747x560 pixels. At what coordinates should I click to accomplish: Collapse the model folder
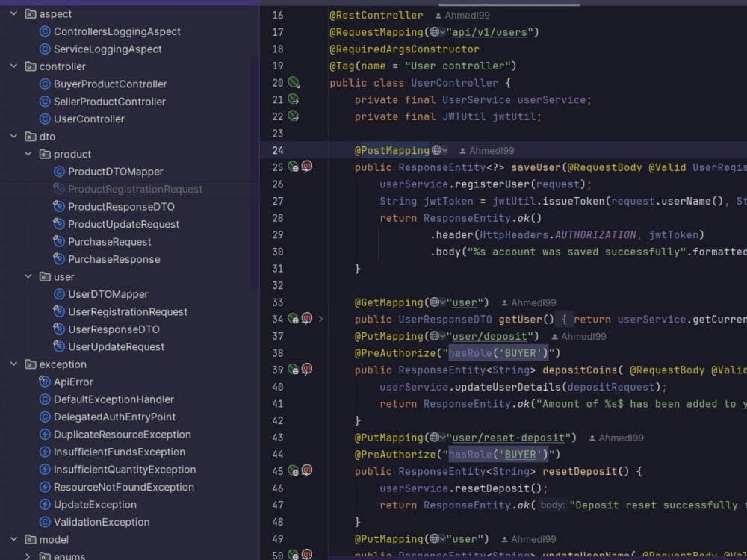13,539
